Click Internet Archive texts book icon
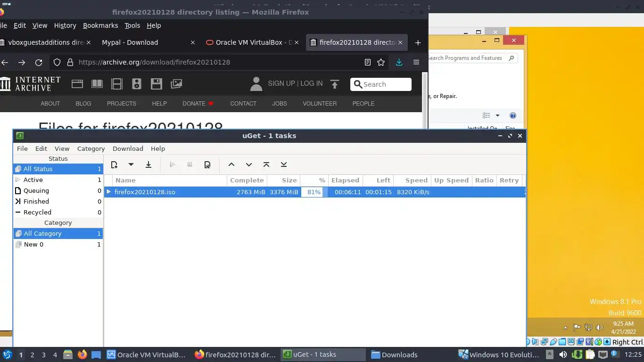The image size is (644, 362). [x=97, y=84]
